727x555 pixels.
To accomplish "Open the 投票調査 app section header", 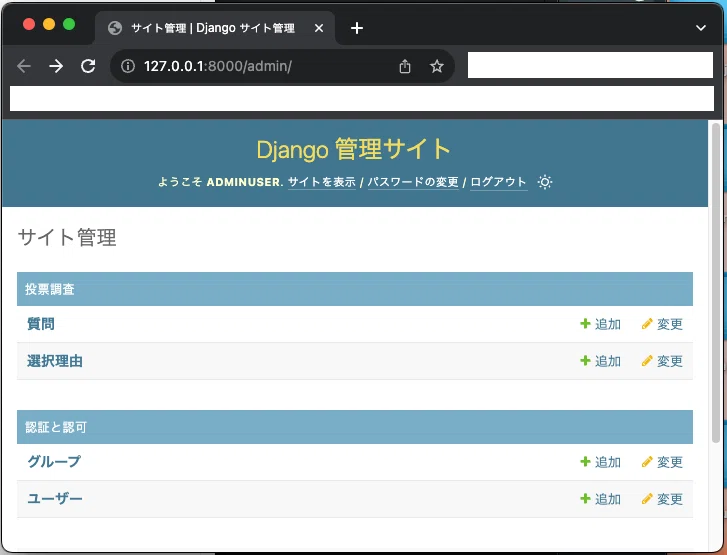I will pyautogui.click(x=50, y=289).
